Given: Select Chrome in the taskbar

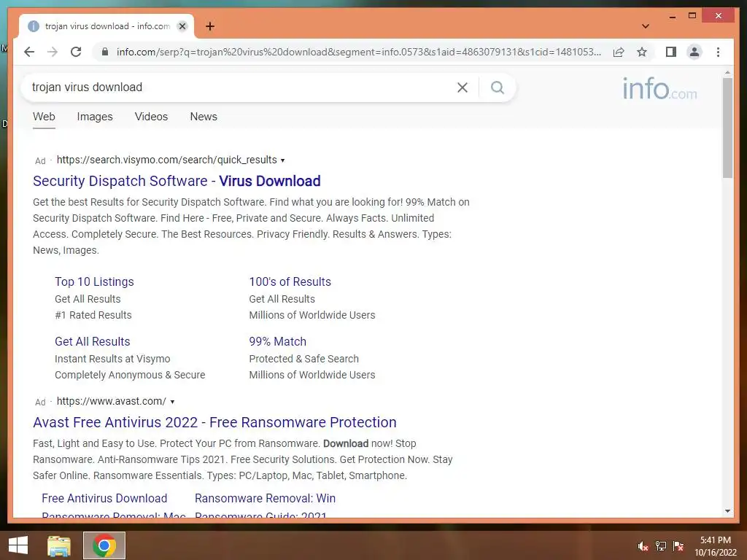Looking at the screenshot, I should pyautogui.click(x=104, y=545).
